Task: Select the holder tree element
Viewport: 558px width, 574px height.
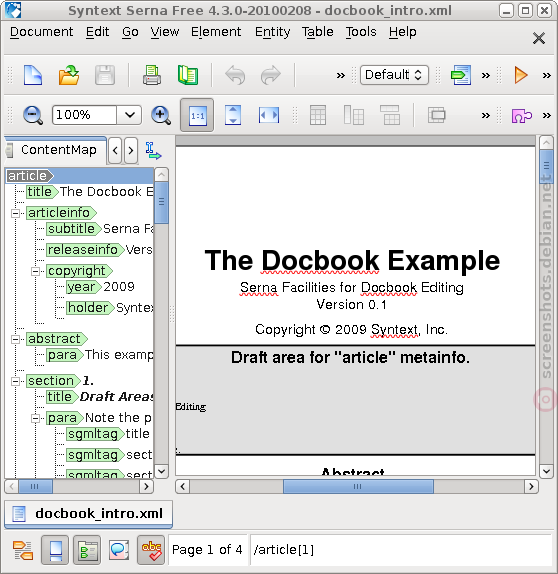Action: coord(90,308)
